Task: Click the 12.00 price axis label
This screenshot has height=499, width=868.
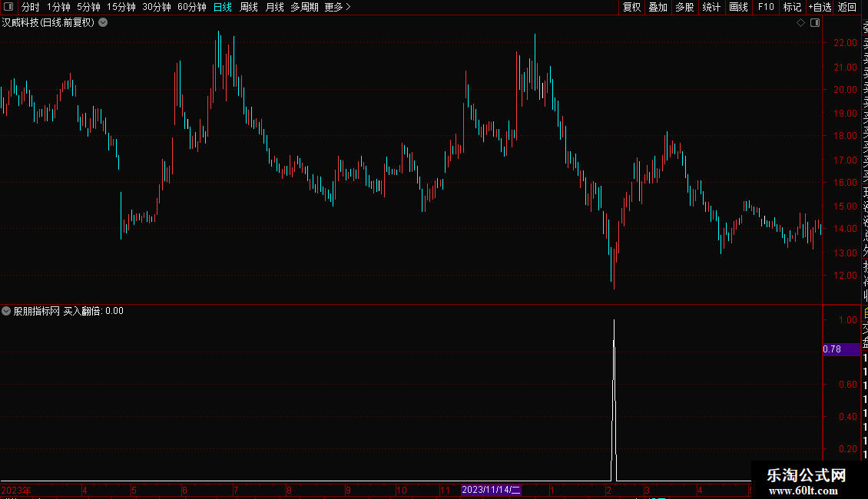Action: (x=845, y=275)
